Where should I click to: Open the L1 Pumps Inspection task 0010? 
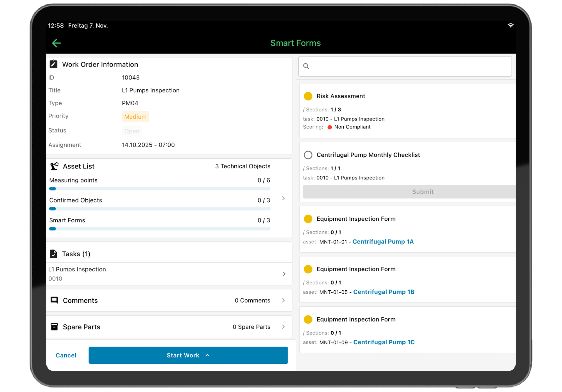click(169, 274)
